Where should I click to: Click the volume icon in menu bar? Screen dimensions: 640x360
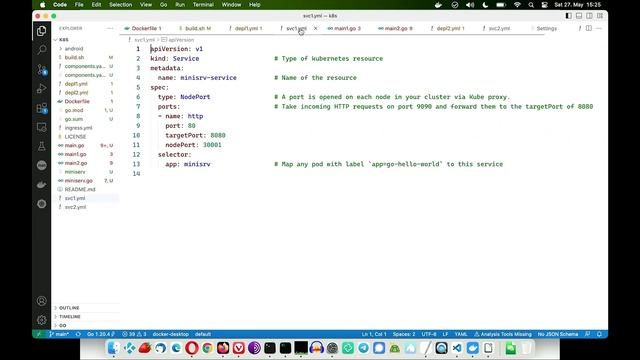470,5
